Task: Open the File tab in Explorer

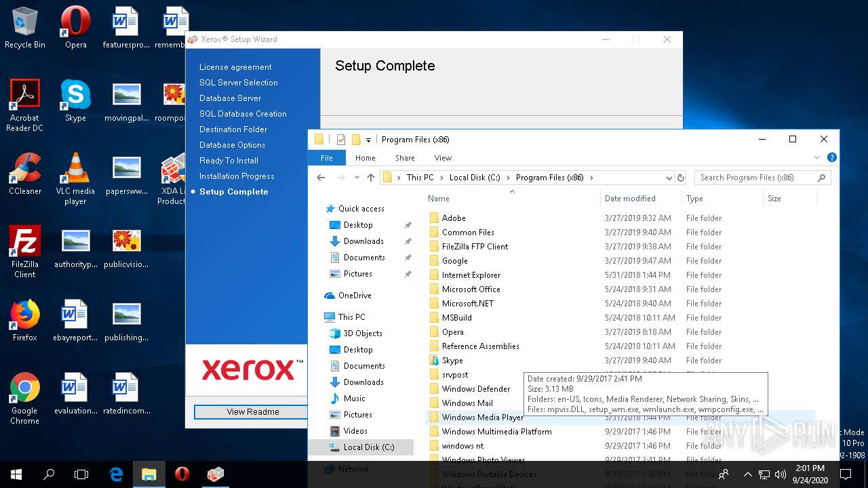Action: click(327, 158)
